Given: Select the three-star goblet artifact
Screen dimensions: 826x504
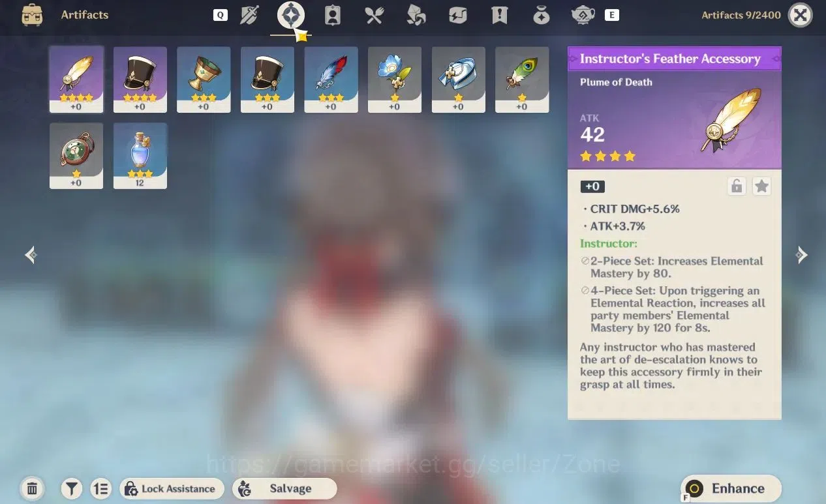Looking at the screenshot, I should point(204,80).
